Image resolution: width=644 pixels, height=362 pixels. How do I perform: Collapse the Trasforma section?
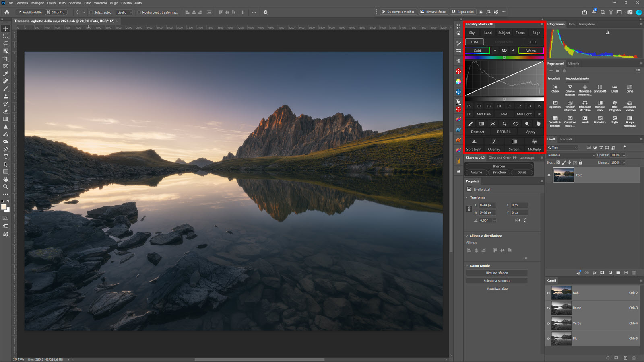(467, 197)
